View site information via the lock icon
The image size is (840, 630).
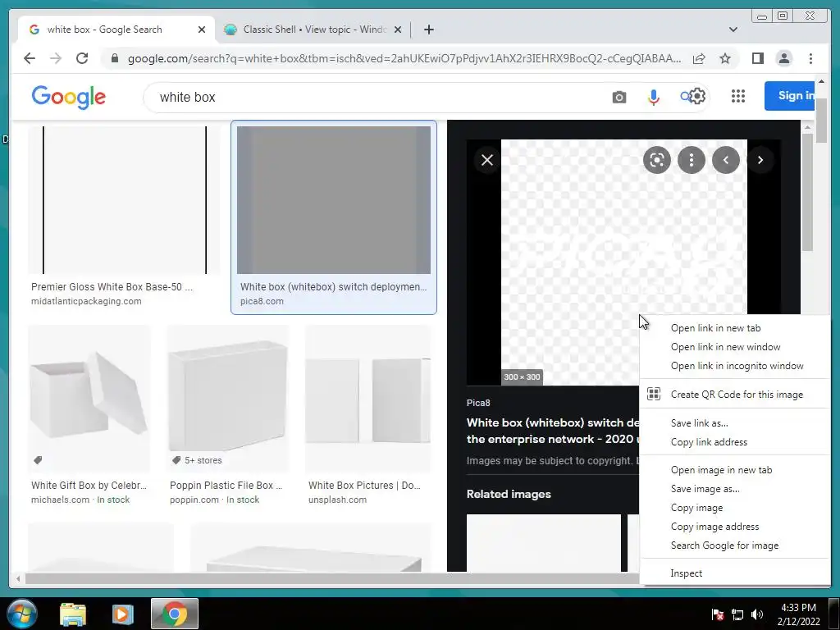114,58
